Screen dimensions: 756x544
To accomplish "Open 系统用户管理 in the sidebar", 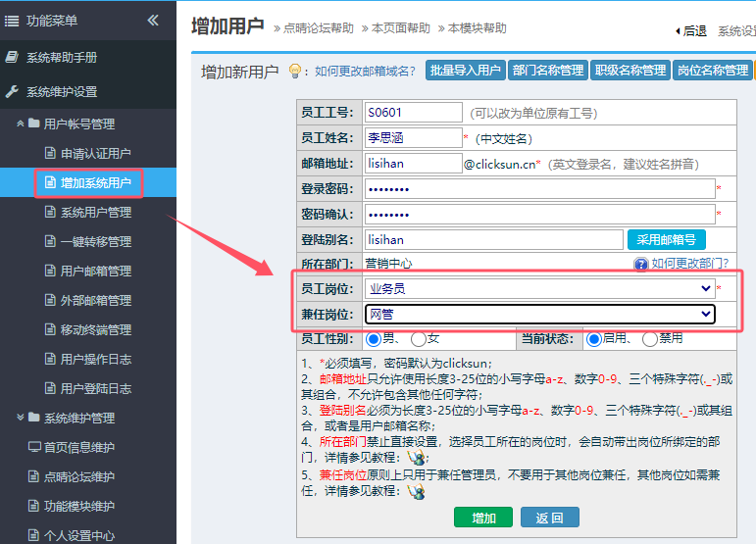I will tap(95, 213).
